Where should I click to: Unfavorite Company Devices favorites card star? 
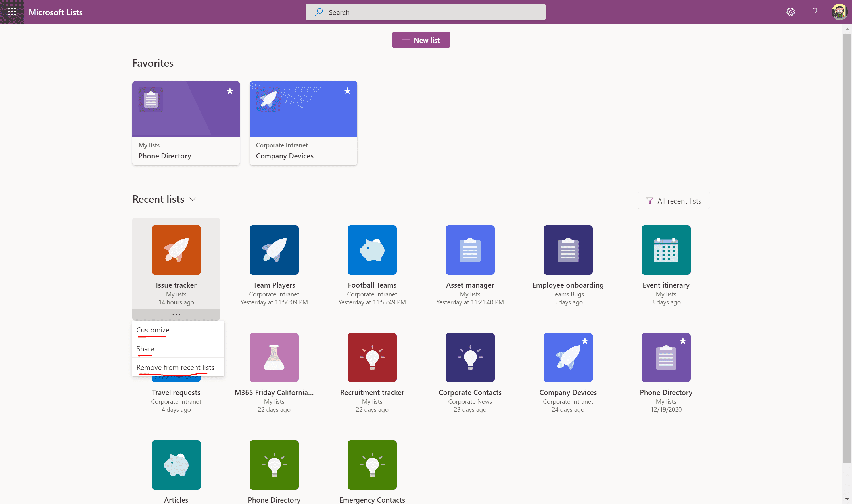click(347, 91)
